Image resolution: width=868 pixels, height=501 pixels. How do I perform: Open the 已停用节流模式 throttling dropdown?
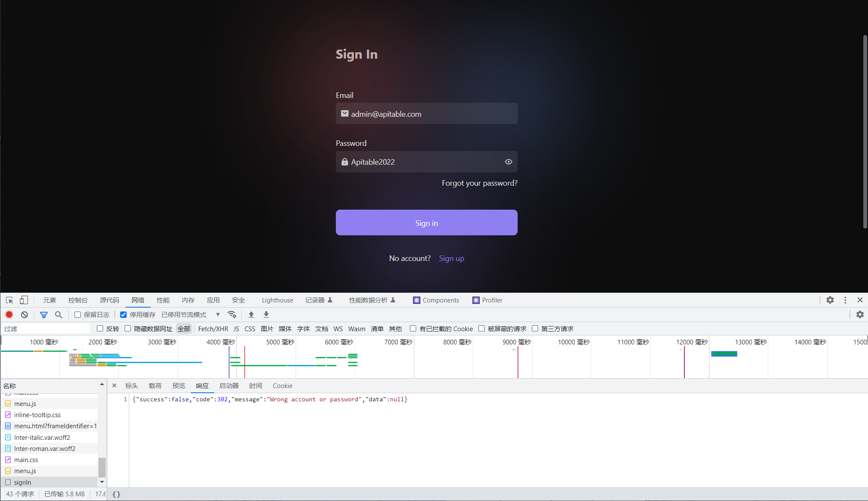(185, 314)
